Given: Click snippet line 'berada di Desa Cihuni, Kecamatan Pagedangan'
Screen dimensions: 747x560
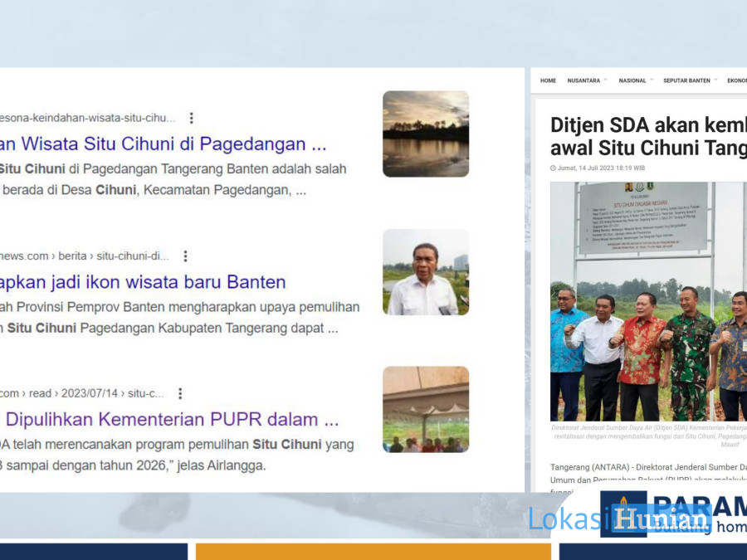Looking at the screenshot, I should point(153,190).
